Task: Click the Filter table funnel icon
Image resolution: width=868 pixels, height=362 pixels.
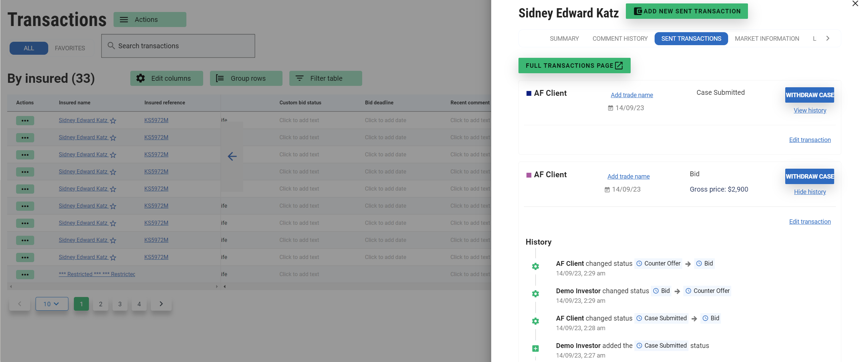Action: 299,78
